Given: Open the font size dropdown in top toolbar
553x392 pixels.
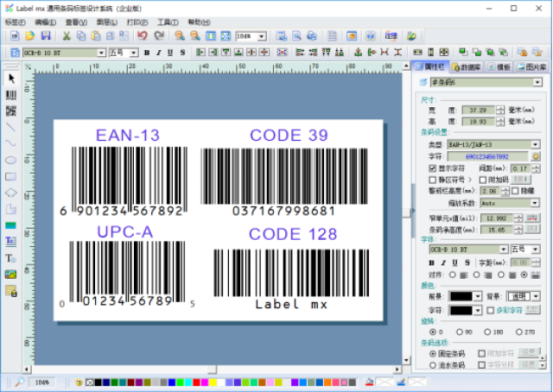Looking at the screenshot, I should [134, 53].
